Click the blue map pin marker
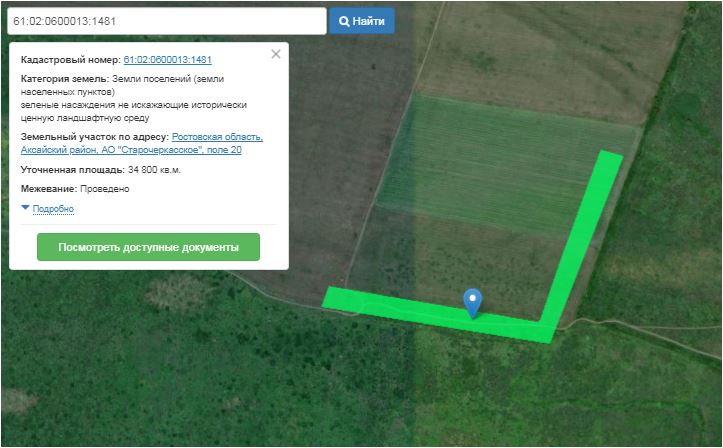The width and height of the screenshot is (723, 448). pyautogui.click(x=473, y=303)
